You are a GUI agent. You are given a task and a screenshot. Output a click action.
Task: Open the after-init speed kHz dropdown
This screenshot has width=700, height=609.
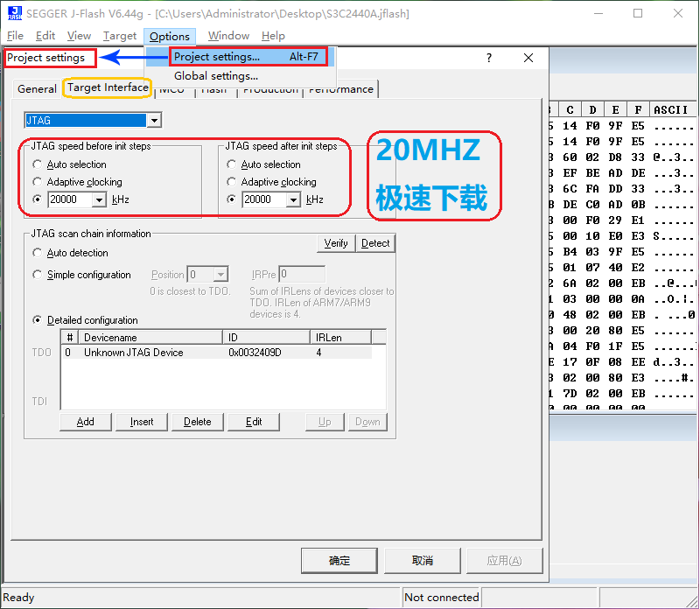point(293,199)
